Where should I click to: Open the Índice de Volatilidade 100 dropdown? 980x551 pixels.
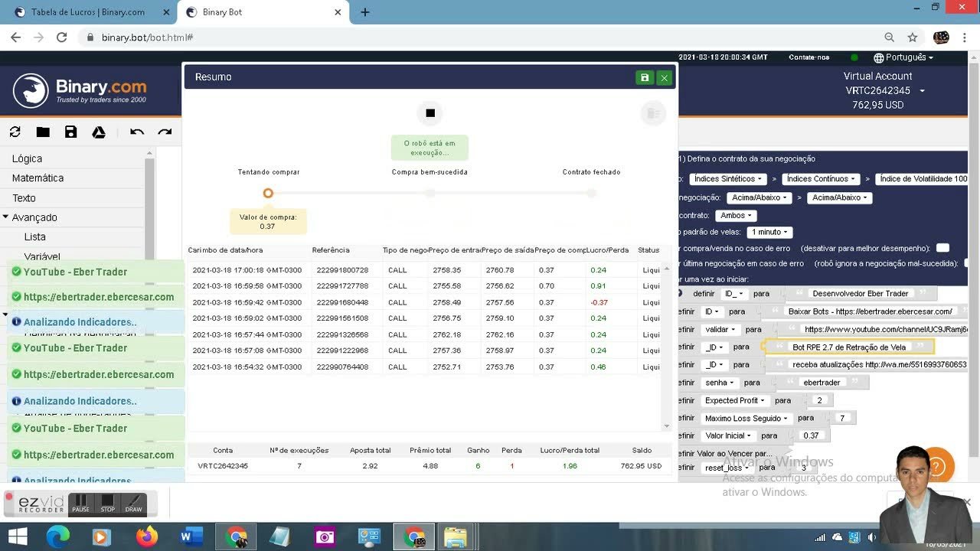tap(922, 178)
